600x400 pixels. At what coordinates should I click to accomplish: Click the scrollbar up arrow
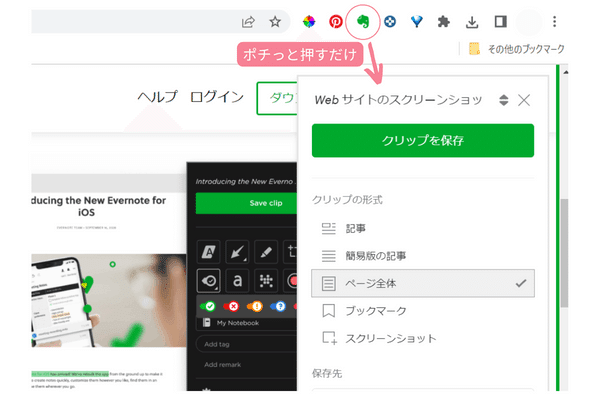tap(565, 72)
